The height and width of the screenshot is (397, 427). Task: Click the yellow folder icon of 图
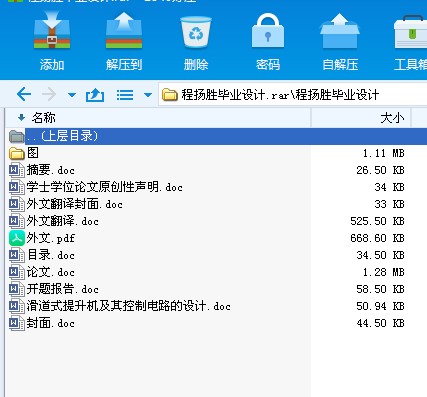[x=17, y=153]
